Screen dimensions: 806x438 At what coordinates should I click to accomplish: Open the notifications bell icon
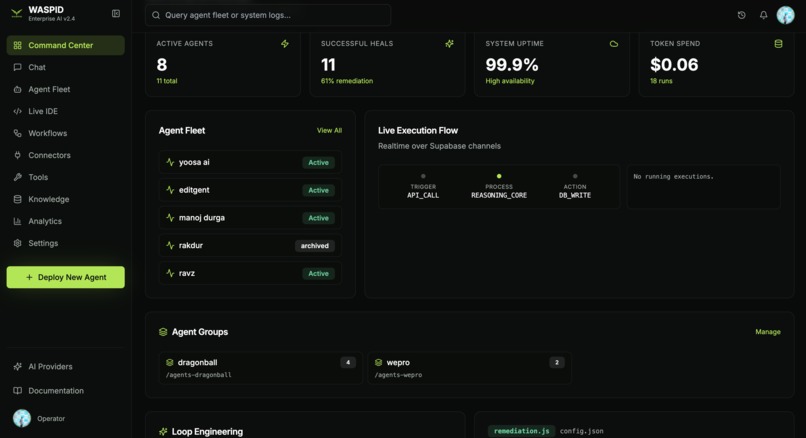click(x=763, y=15)
